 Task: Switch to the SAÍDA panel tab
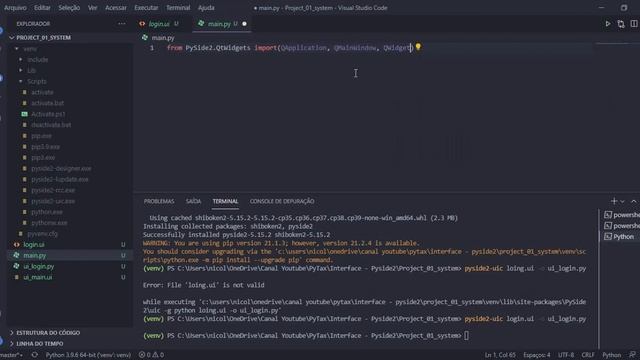tap(193, 201)
